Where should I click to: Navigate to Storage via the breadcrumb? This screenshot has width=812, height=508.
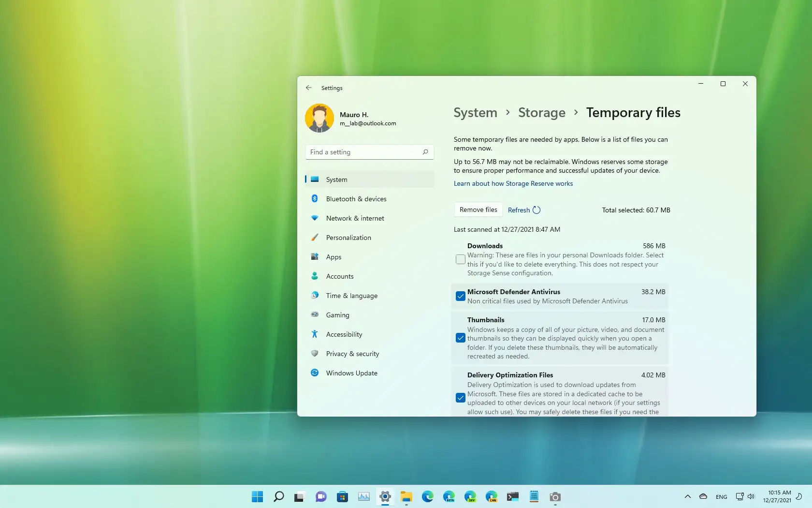pos(541,112)
